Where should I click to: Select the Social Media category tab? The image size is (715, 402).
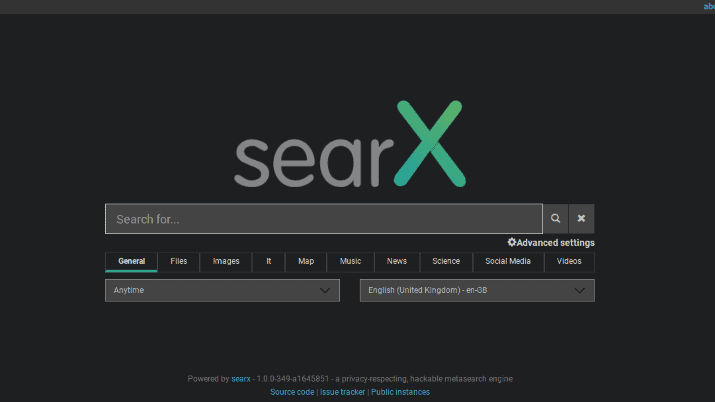(x=508, y=262)
